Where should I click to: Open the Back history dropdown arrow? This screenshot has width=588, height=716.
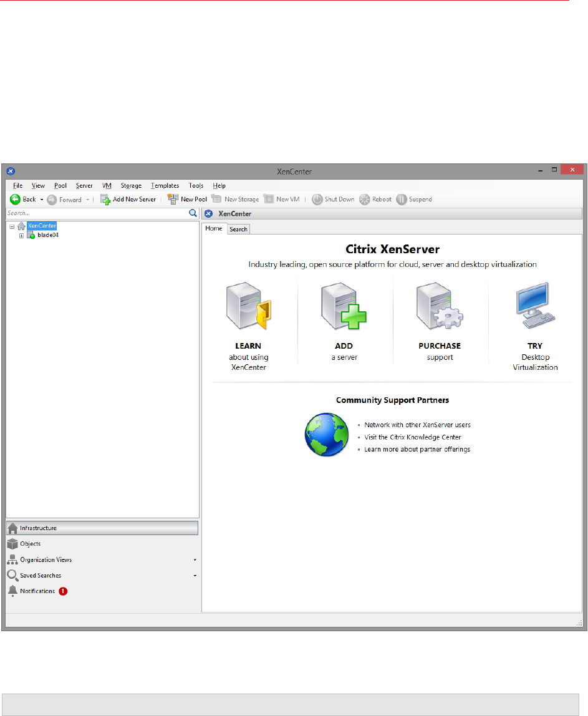click(42, 200)
